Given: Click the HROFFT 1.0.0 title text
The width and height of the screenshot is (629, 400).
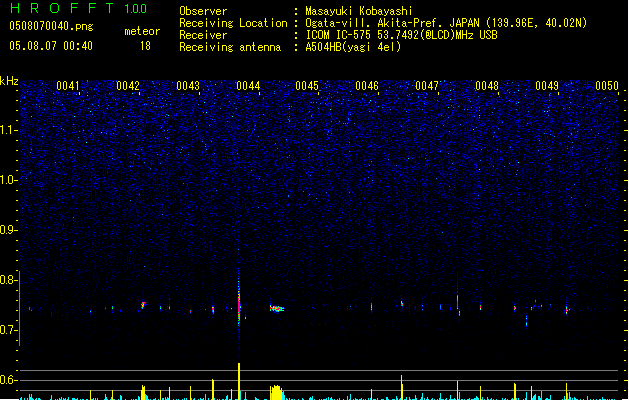Looking at the screenshot, I should (x=78, y=8).
